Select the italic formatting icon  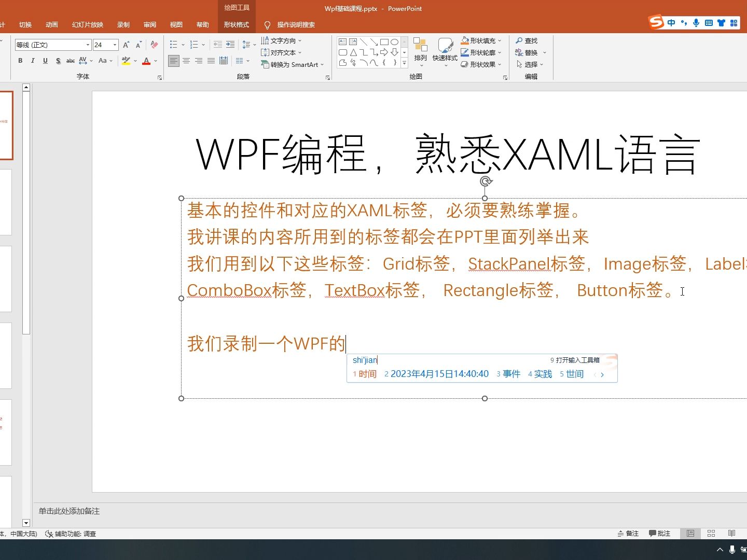33,61
